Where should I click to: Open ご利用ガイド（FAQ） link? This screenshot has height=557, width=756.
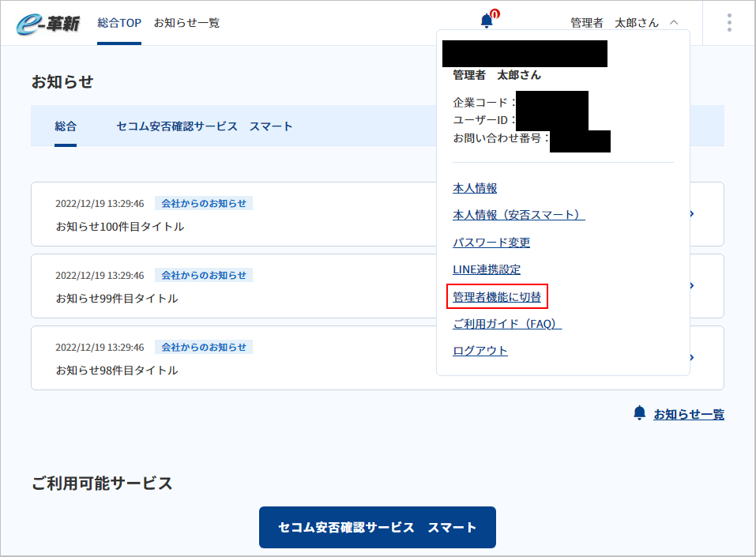click(x=507, y=324)
